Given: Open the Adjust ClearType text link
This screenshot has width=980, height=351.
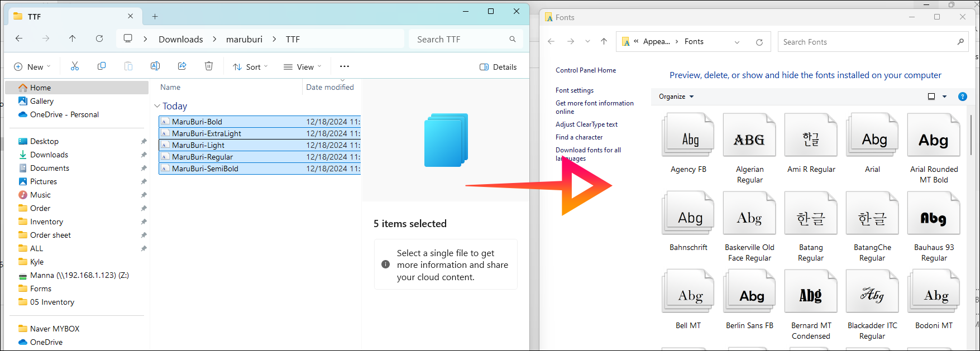Looking at the screenshot, I should coord(586,124).
